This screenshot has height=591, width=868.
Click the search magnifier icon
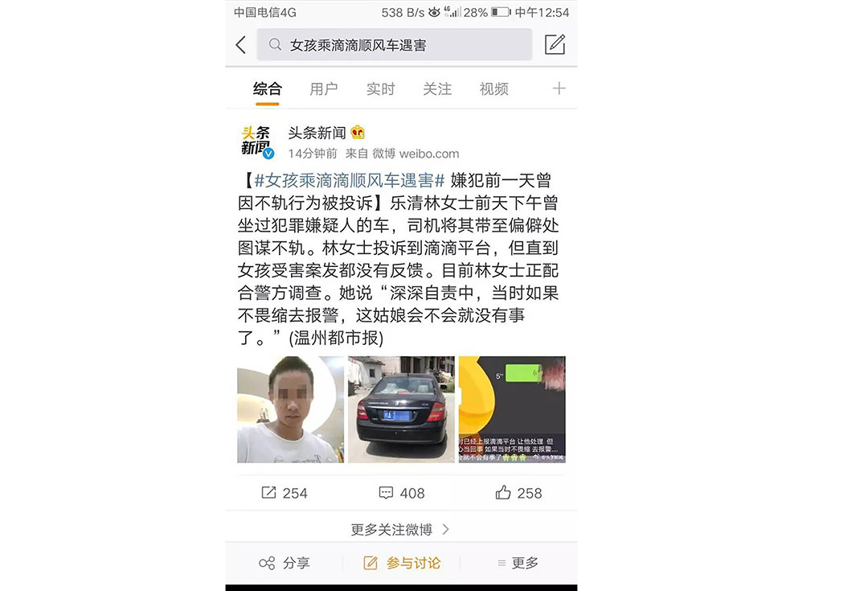tap(275, 44)
